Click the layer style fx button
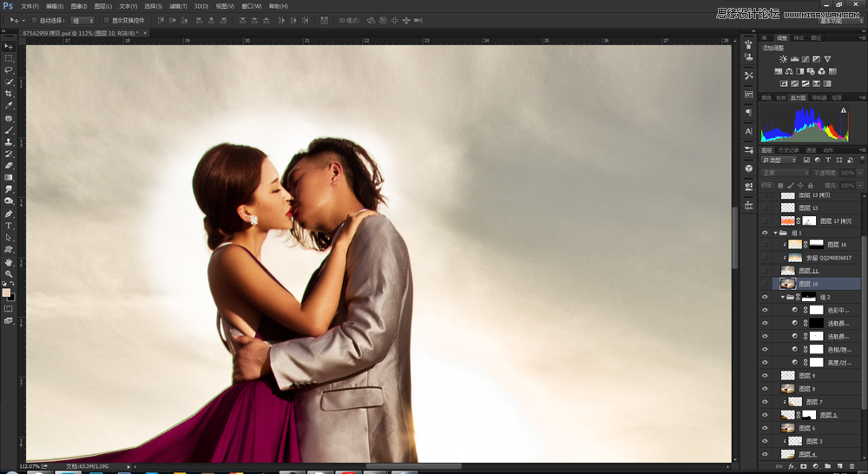The width and height of the screenshot is (868, 474). click(791, 467)
